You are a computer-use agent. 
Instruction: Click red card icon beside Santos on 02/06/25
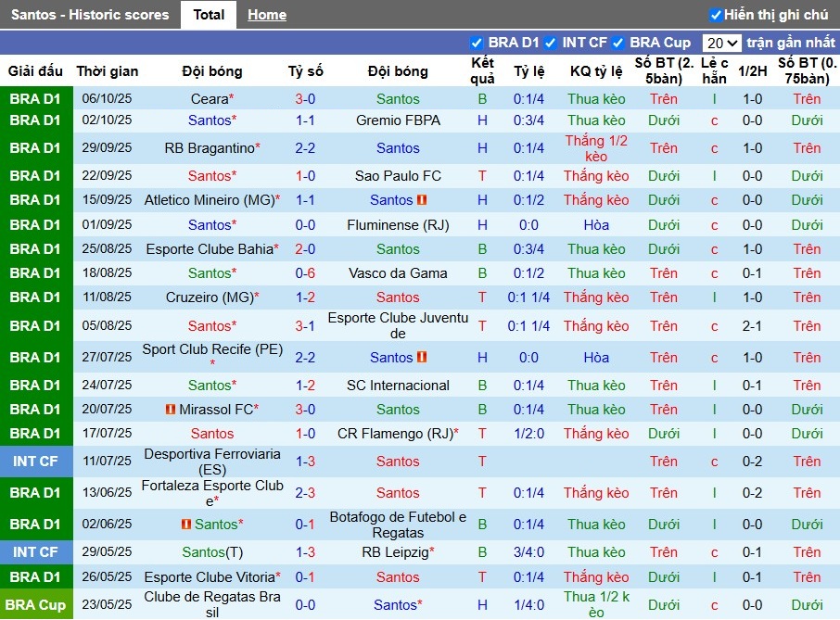point(186,525)
